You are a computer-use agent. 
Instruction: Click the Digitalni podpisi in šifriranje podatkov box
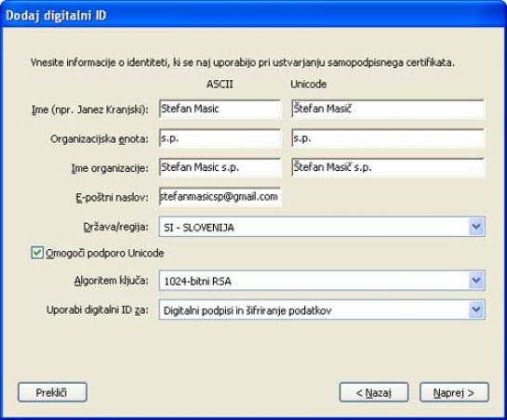click(x=322, y=309)
